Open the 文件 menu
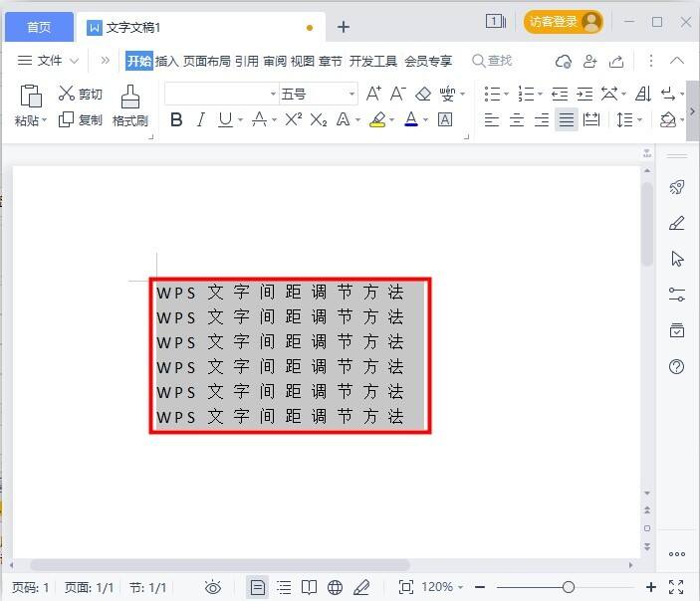This screenshot has width=700, height=601. coord(48,61)
